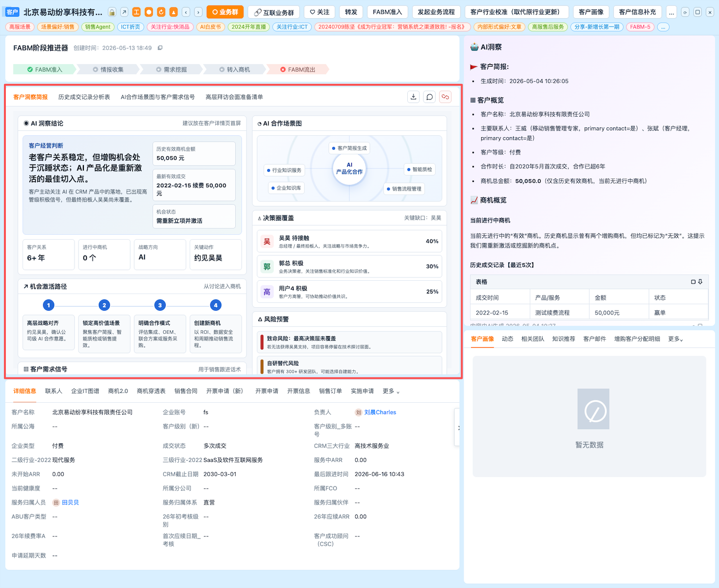Click the lock icon beside the customer name

point(112,12)
